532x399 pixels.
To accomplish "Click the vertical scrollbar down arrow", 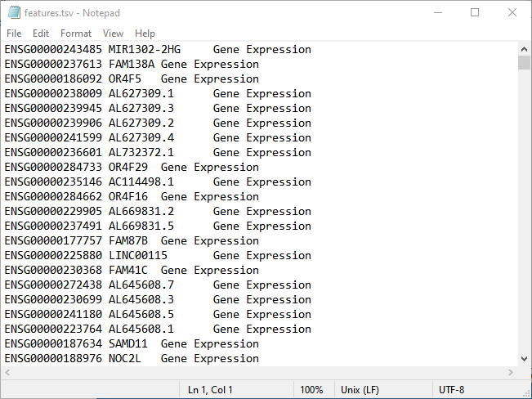I will pos(524,359).
